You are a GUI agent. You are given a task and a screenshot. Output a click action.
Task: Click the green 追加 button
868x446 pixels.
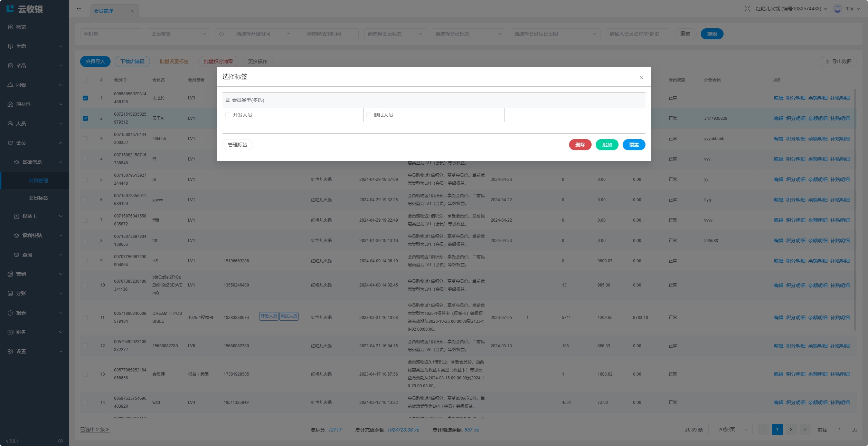(607, 145)
